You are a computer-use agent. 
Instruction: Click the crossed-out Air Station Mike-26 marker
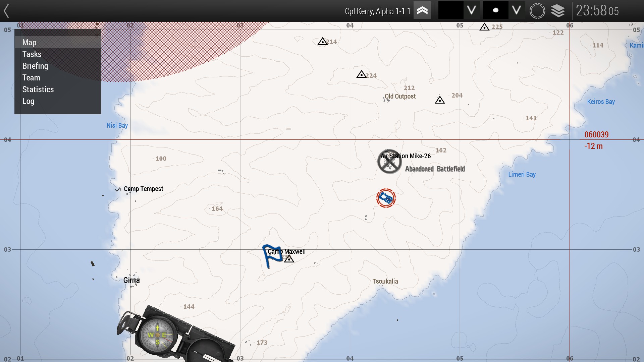(389, 162)
